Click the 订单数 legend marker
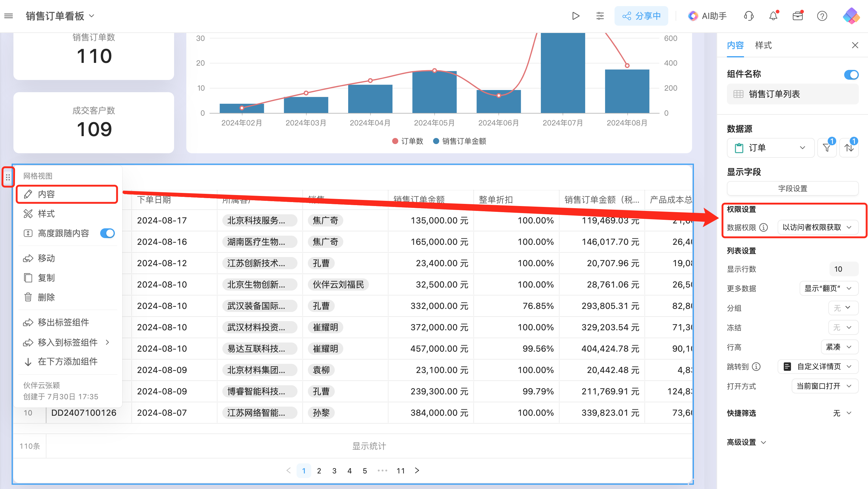 coord(395,141)
